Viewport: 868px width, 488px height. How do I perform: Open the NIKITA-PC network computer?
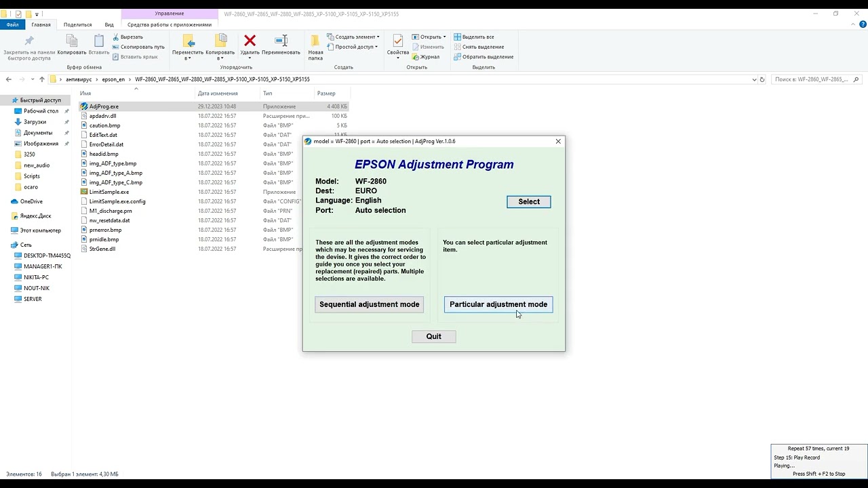click(36, 277)
